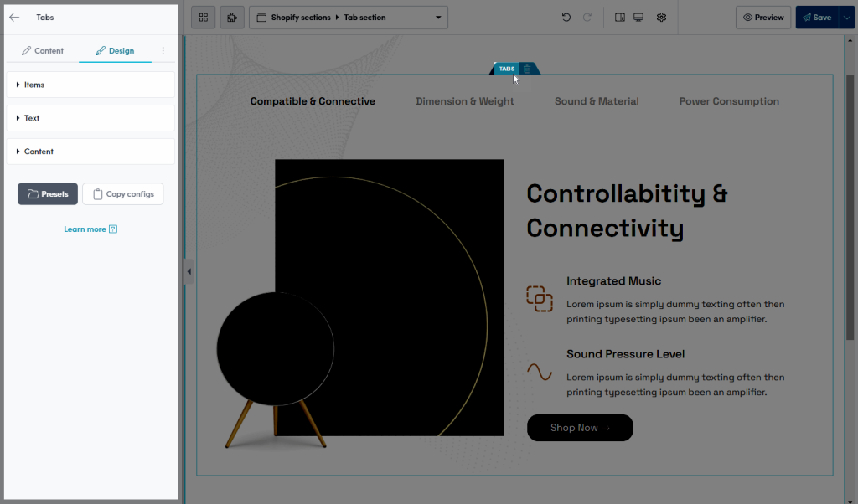Screen dimensions: 858x504
Task: Expand the Items section
Action: tap(90, 85)
